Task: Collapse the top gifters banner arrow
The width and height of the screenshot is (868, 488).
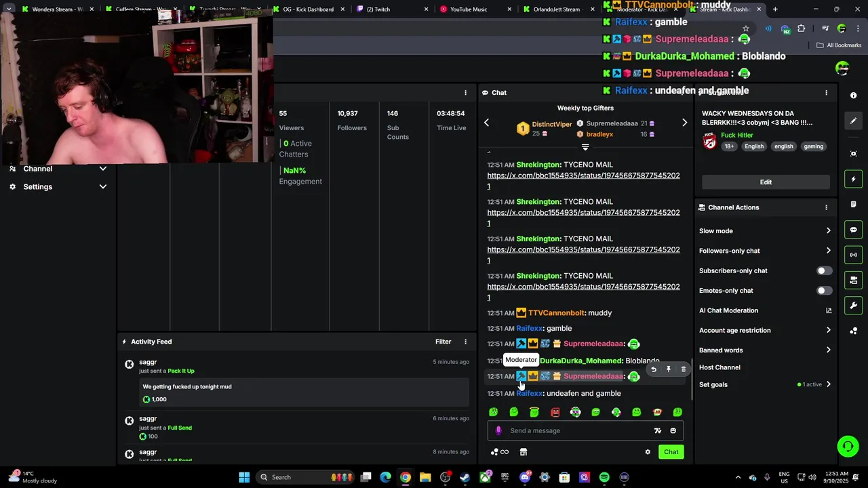Action: 585,147
